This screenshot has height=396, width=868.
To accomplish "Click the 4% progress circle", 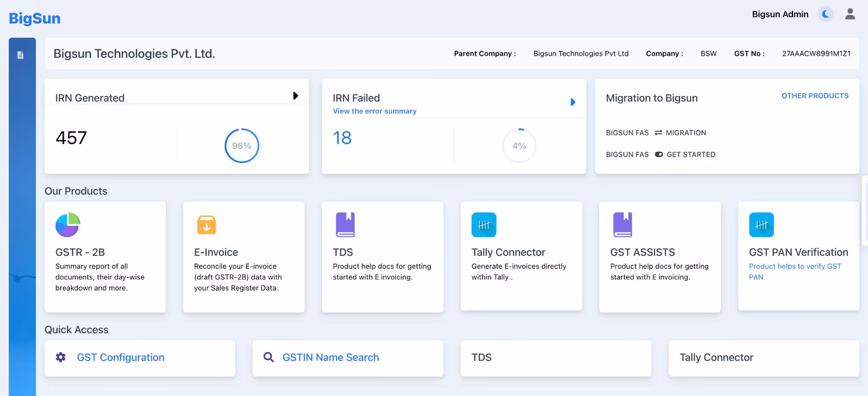I will point(519,146).
